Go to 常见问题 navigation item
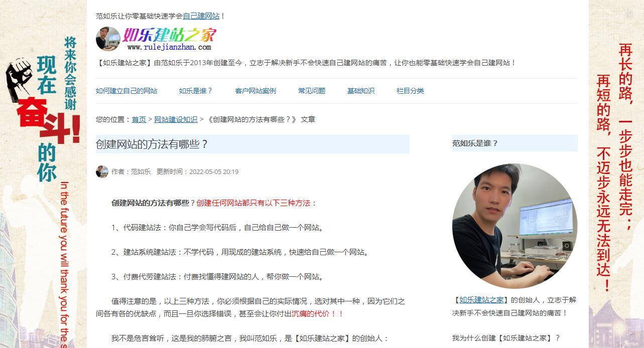644x348 pixels. [312, 91]
